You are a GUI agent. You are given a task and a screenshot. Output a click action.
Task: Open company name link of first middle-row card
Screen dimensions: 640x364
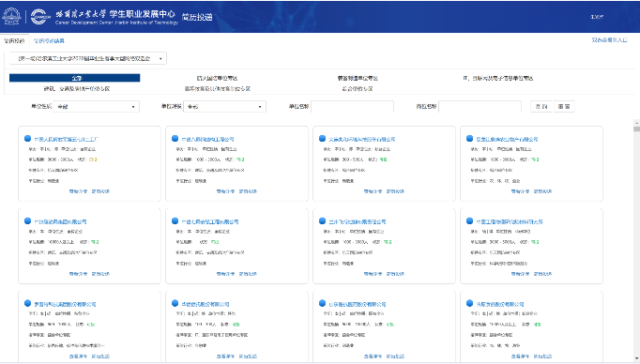60,221
